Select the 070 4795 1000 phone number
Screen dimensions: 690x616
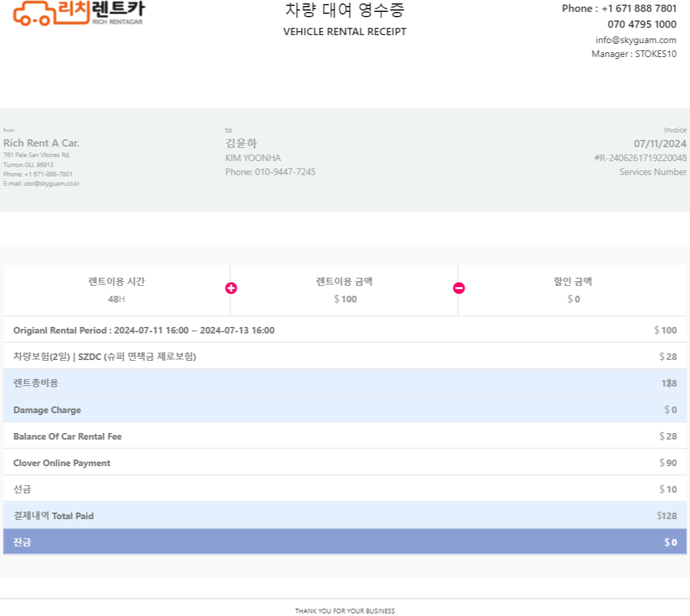(x=642, y=24)
